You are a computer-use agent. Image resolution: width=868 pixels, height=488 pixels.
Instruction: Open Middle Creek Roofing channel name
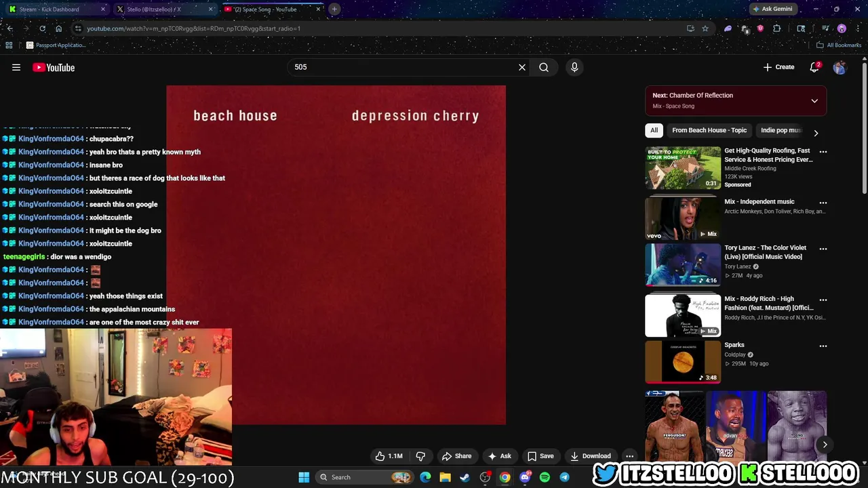pos(750,168)
